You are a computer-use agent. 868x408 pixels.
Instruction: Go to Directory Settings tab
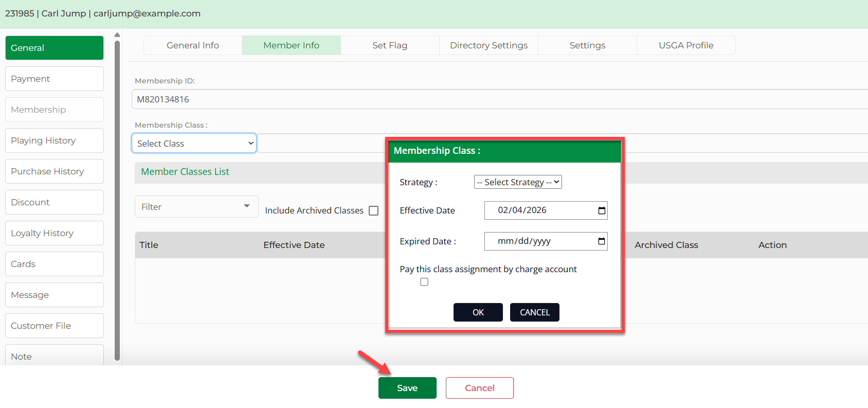[x=489, y=45]
